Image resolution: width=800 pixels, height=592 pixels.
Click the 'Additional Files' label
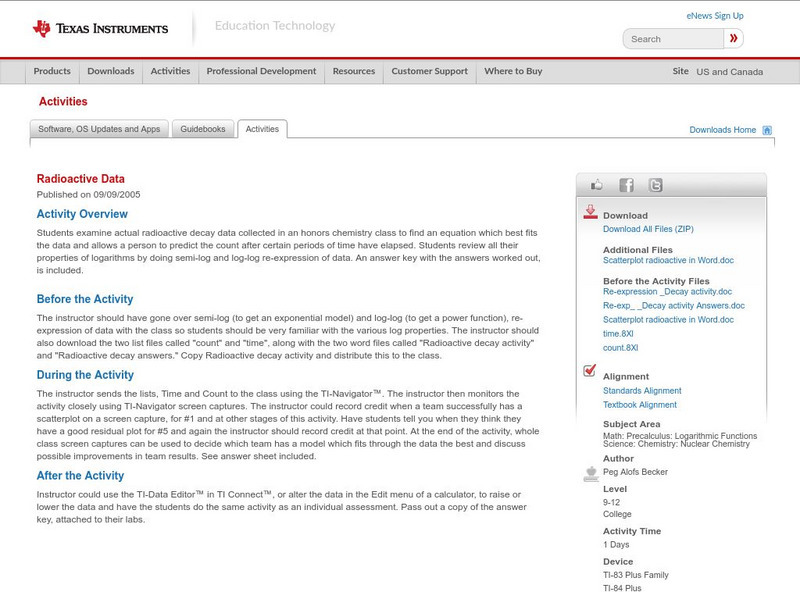click(638, 250)
